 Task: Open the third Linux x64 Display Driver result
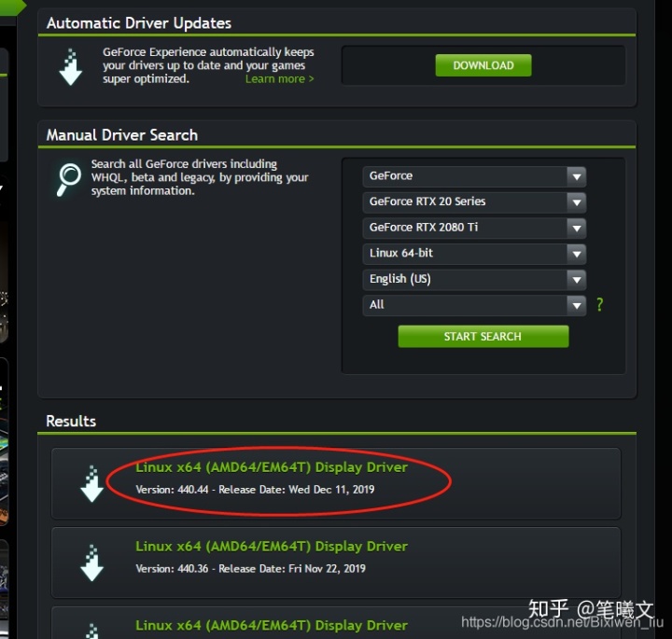[272, 626]
